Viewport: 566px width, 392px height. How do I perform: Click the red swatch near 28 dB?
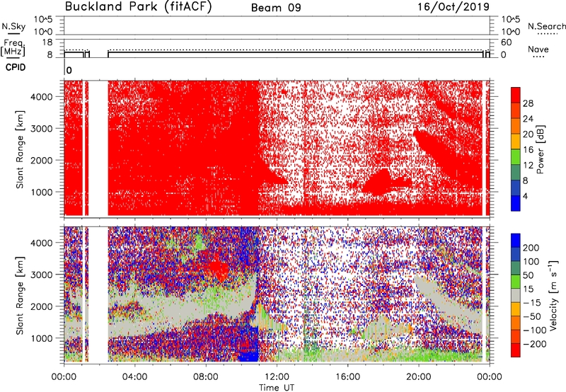pos(516,96)
